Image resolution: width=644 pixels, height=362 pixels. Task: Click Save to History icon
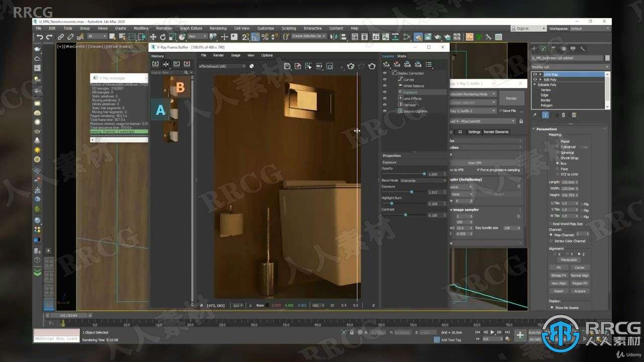(155, 64)
